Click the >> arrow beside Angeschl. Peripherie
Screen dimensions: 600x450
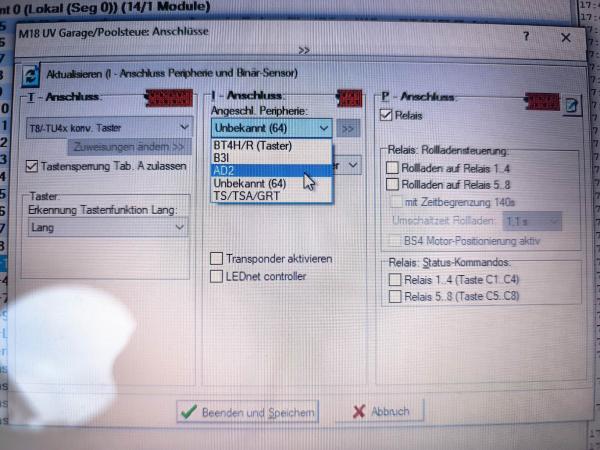[348, 128]
